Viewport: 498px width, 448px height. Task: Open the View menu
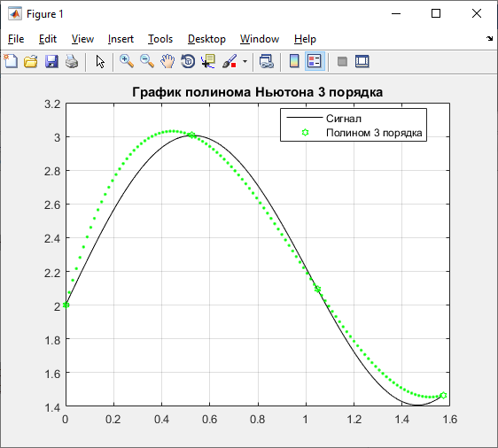(x=82, y=39)
